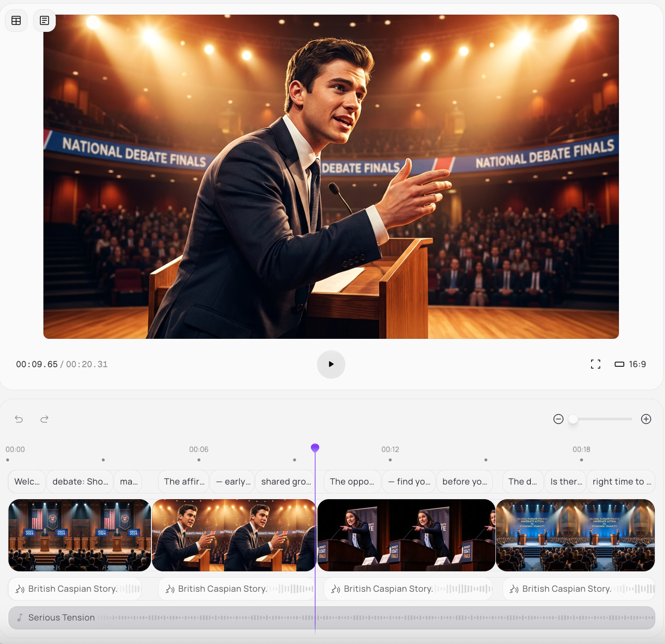
Task: Select the woman debater video clip
Action: [406, 535]
